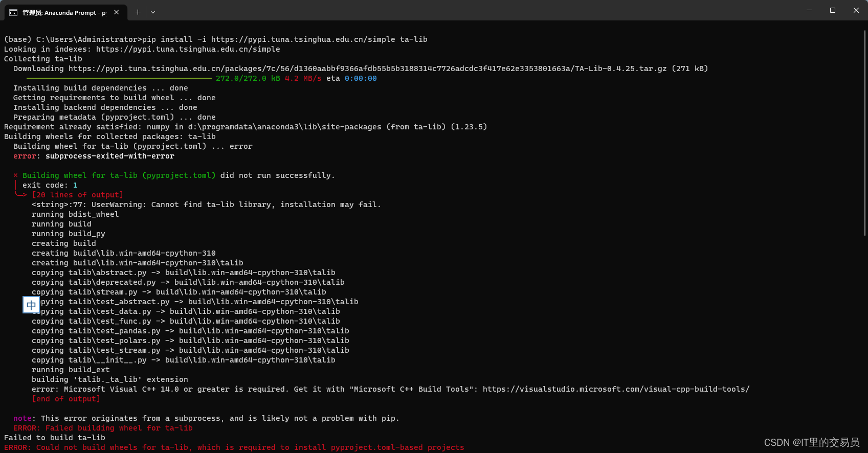The height and width of the screenshot is (453, 868).
Task: Click the pip install command text
Action: click(285, 39)
